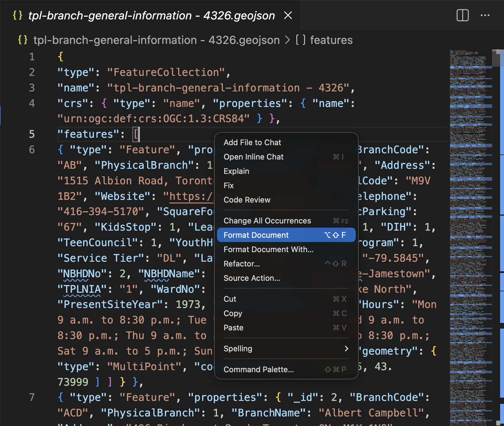Select Cut in context menu
Viewport: 504px width, 426px height.
pos(286,299)
